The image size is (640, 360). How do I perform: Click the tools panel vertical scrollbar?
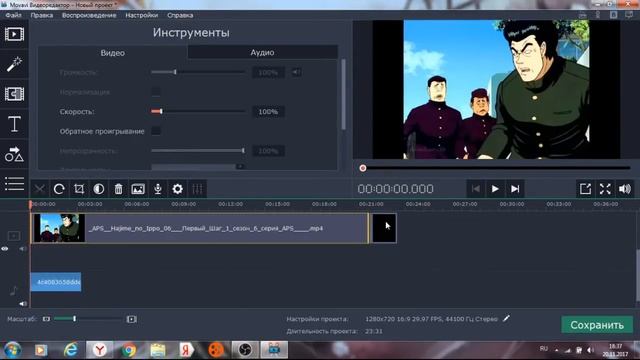pyautogui.click(x=343, y=95)
